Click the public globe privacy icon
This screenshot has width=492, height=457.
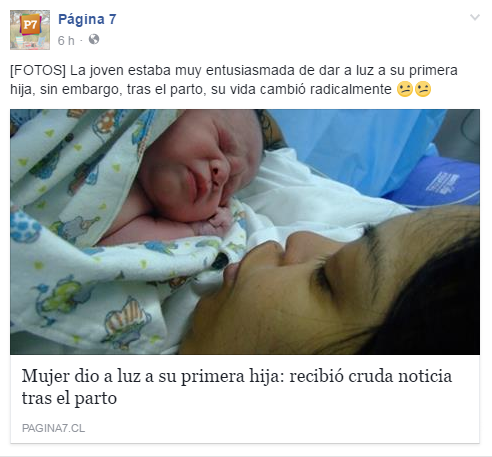(x=94, y=39)
